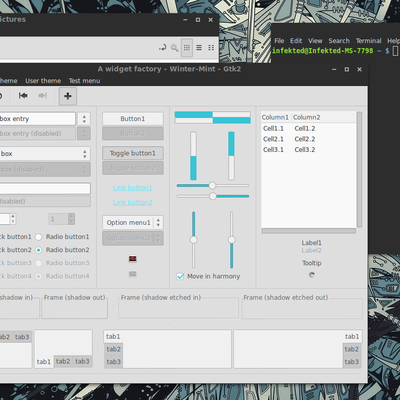Click the combo box entry text field

pyautogui.click(x=38, y=119)
